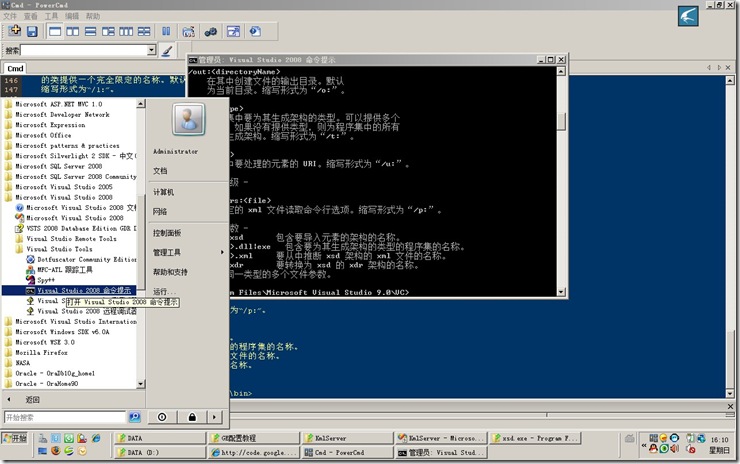Open 文档 from start menu right pane

pos(160,171)
